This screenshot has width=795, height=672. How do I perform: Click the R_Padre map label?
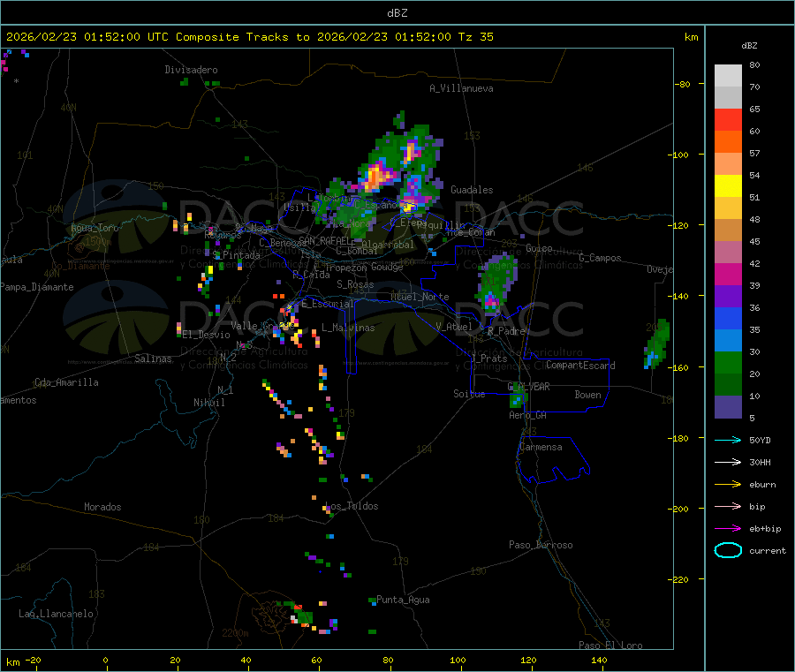click(x=506, y=331)
